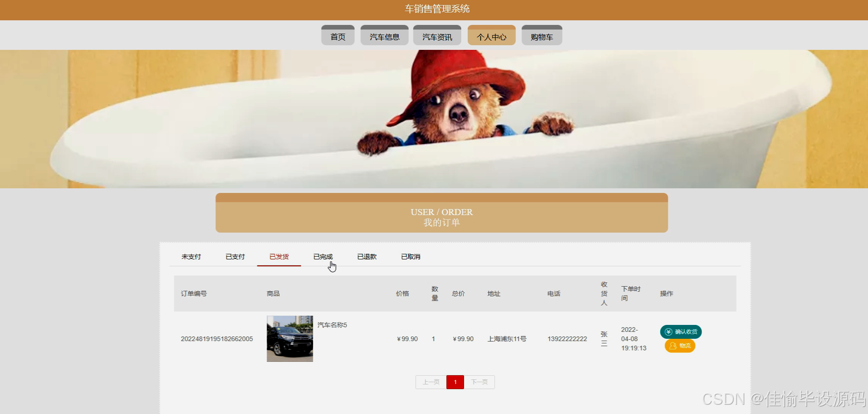The image size is (868, 414).
Task: Click the 电话 column header
Action: coord(554,294)
